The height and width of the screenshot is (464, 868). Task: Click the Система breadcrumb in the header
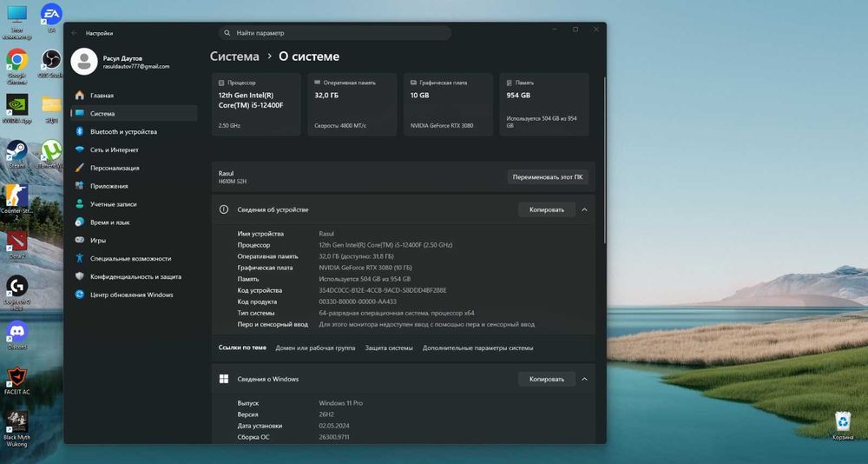[x=234, y=56]
